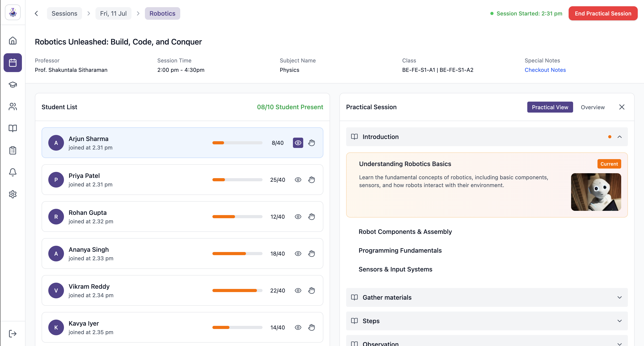Open the settings gear in sidebar

pyautogui.click(x=13, y=194)
